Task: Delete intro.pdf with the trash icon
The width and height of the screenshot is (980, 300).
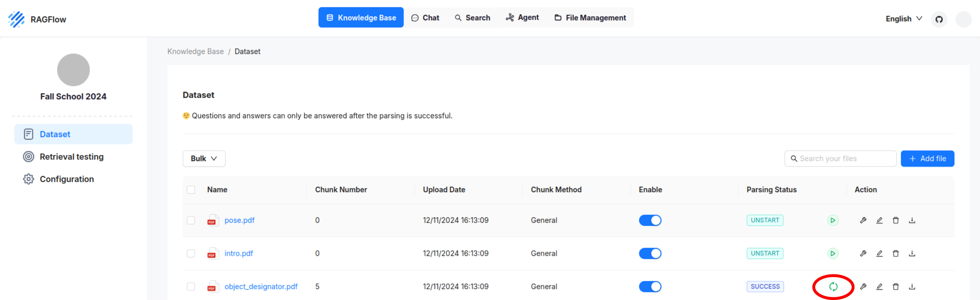Action: pyautogui.click(x=896, y=253)
